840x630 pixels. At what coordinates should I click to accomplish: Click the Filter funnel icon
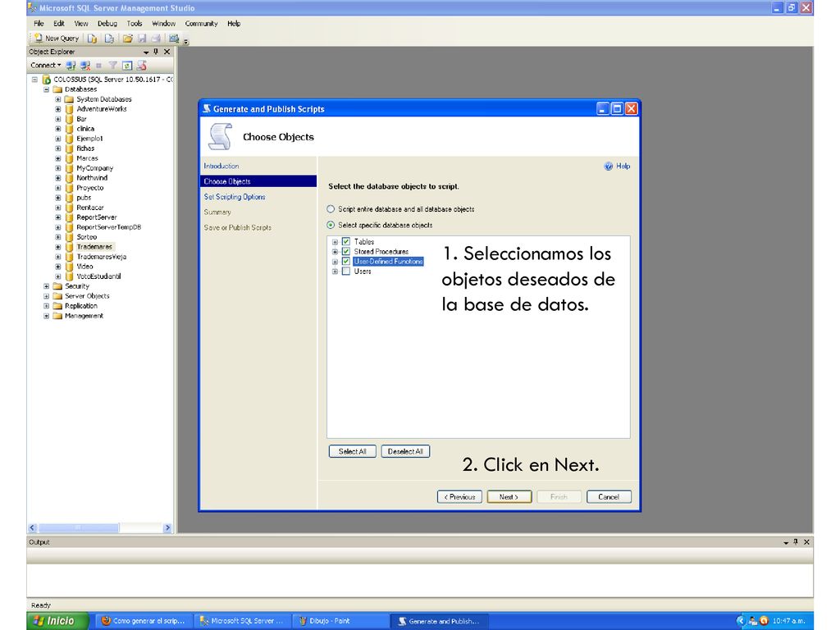point(113,66)
